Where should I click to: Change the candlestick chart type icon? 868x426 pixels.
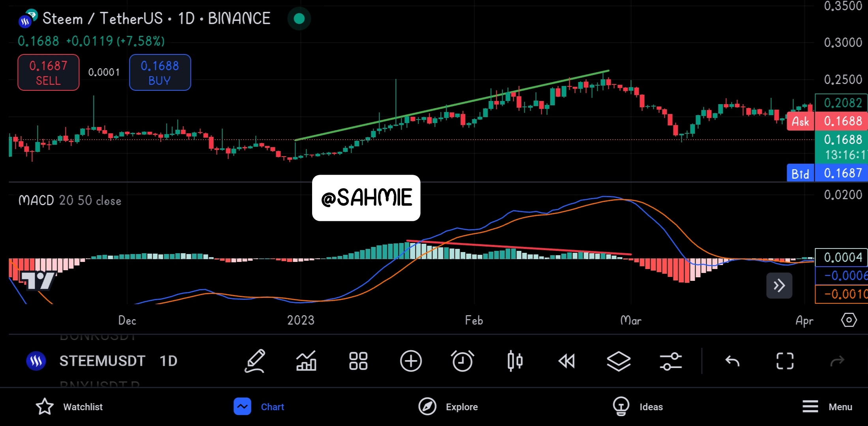coord(515,361)
